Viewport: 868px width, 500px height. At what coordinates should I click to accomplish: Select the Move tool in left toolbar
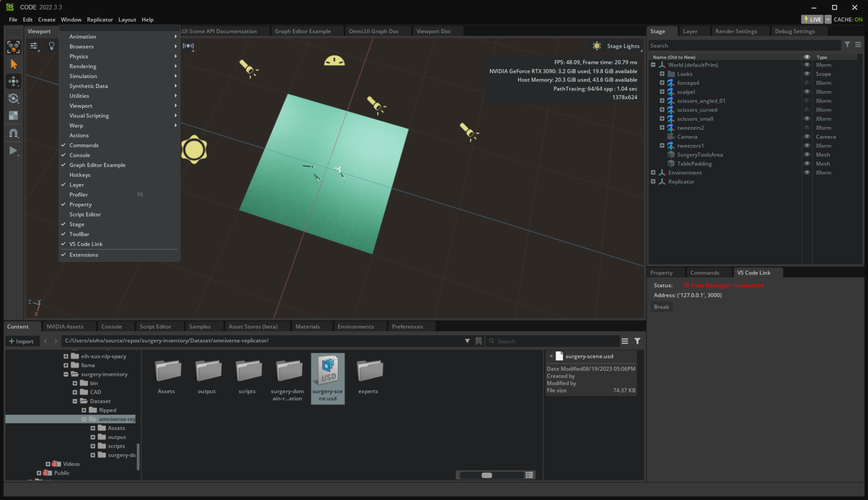(x=14, y=81)
